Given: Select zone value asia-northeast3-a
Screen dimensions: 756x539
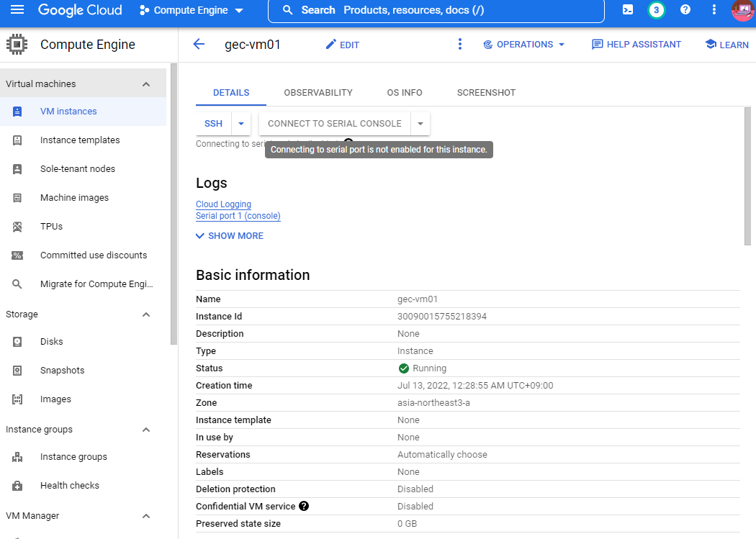Looking at the screenshot, I should coord(433,403).
